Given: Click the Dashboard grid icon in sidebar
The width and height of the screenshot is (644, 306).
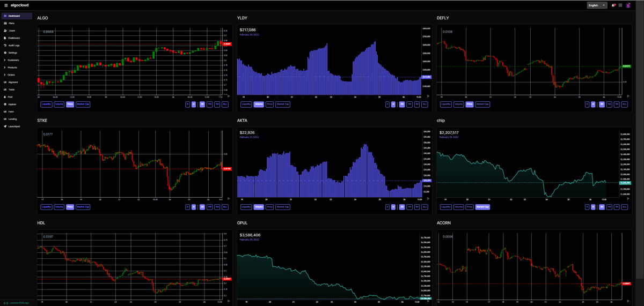Looking at the screenshot, I should coord(5,16).
